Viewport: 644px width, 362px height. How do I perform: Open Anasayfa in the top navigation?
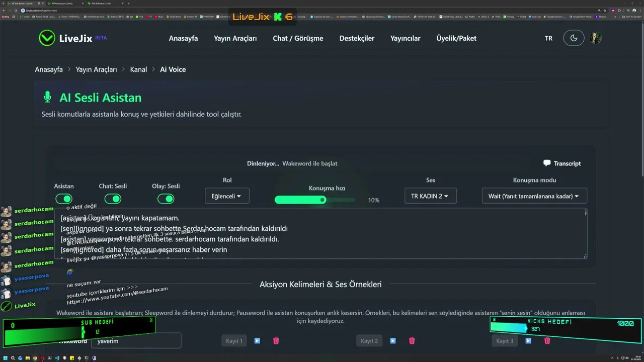(x=183, y=38)
